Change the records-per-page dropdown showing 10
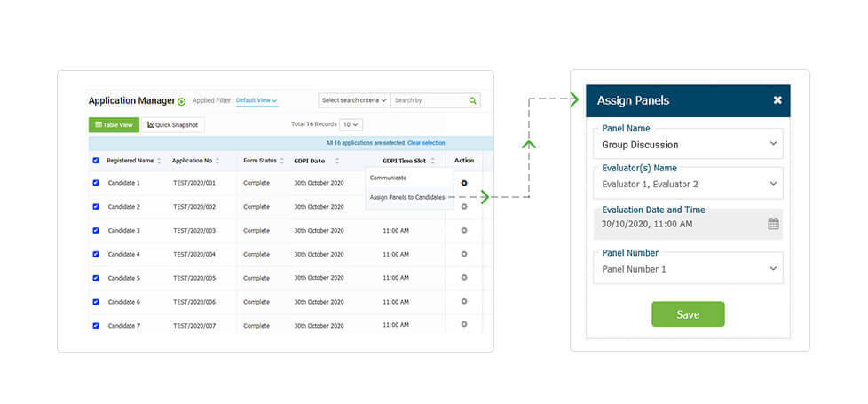The width and height of the screenshot is (868, 404). click(351, 124)
